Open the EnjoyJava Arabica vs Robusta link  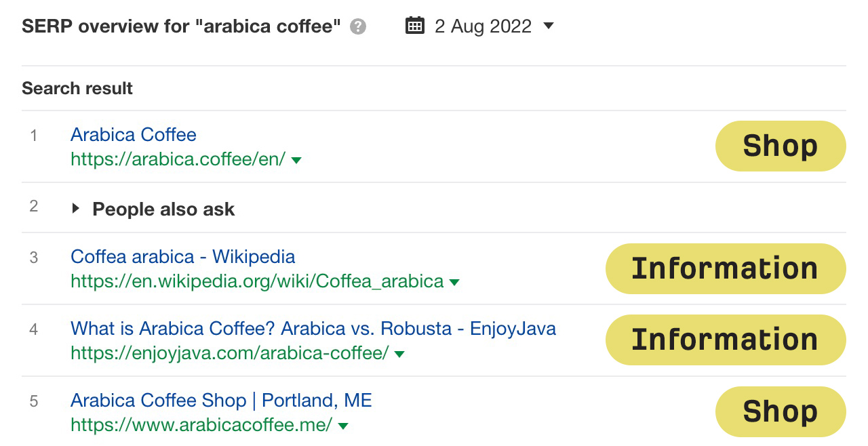point(313,329)
